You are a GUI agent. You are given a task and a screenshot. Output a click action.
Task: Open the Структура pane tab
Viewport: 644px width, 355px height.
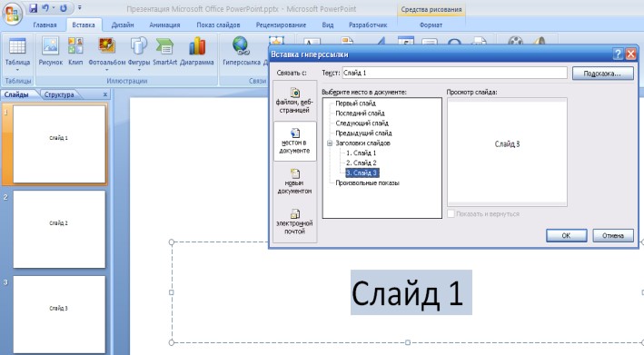coord(59,94)
